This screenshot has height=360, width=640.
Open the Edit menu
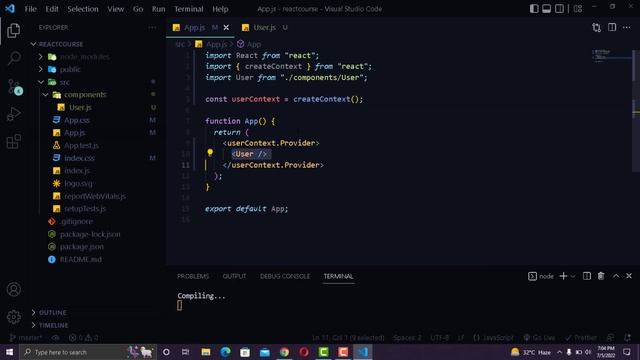52,9
